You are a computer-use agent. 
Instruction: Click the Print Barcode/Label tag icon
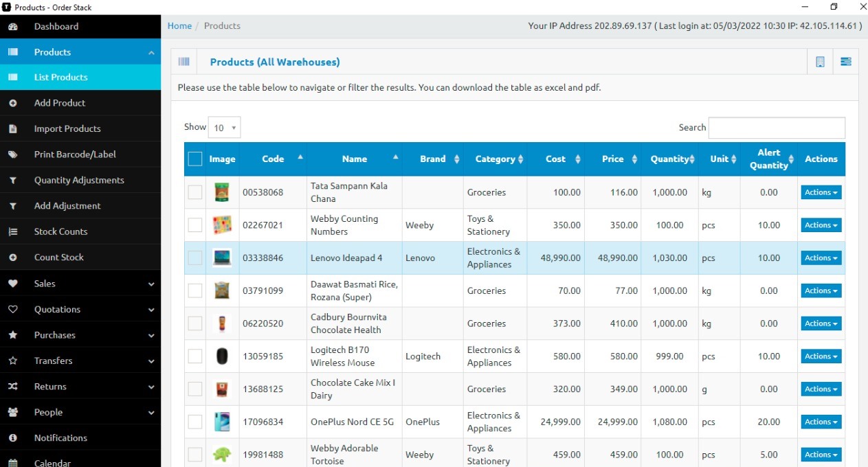tap(12, 155)
